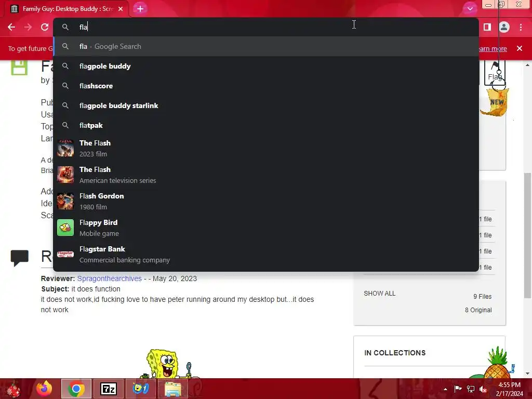This screenshot has width=532, height=399.
Task: Open 7-Zip from the taskbar
Action: click(109, 389)
